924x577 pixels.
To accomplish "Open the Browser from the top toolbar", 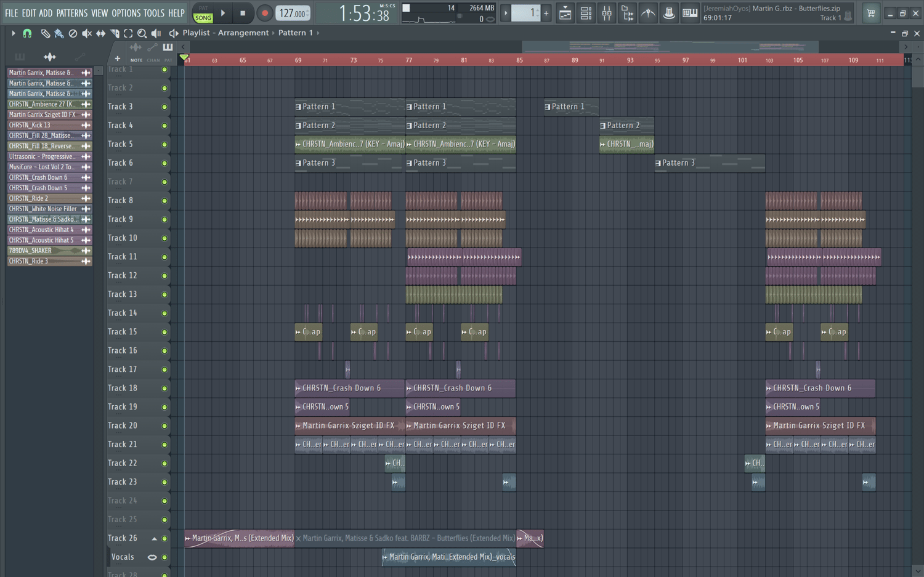I will (628, 13).
